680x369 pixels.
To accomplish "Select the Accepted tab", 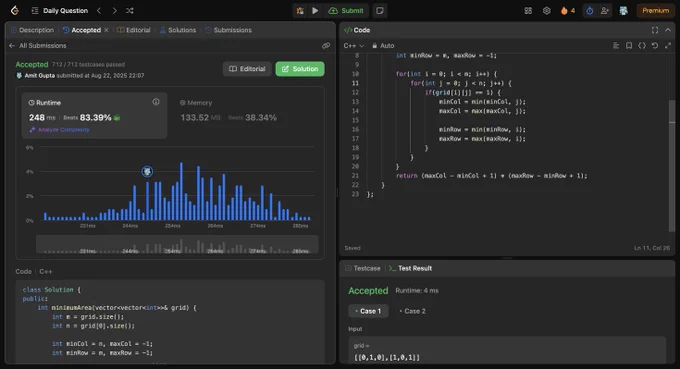I will 82,30.
